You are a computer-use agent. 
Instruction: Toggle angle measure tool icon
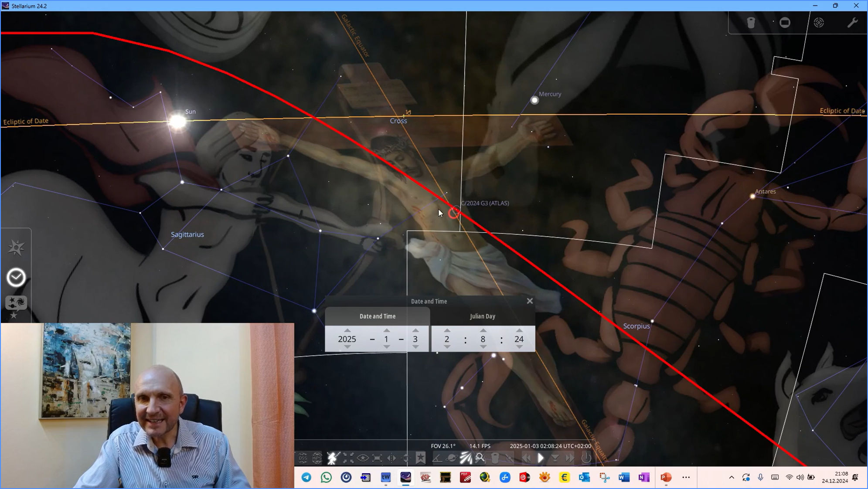pos(437,458)
